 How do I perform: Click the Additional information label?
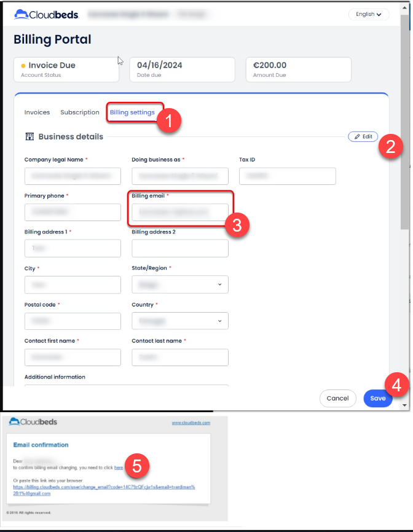pyautogui.click(x=55, y=377)
